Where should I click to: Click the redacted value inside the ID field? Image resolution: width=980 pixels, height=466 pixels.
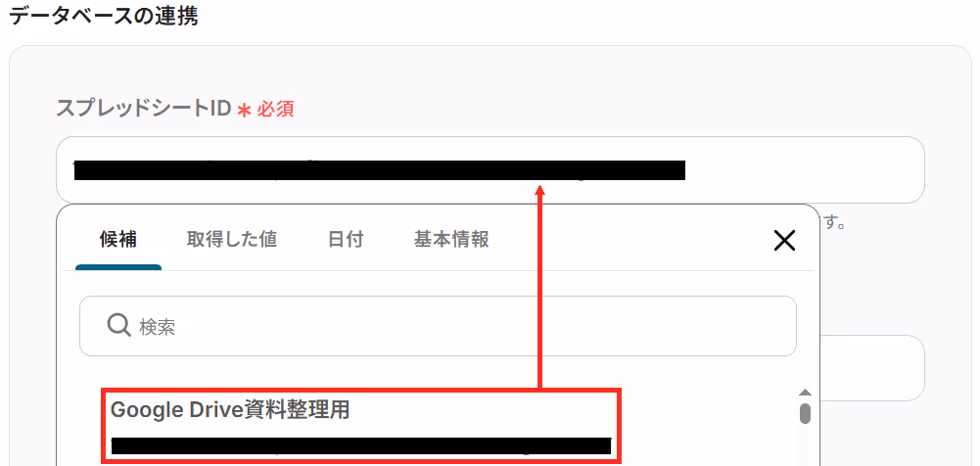coord(380,170)
